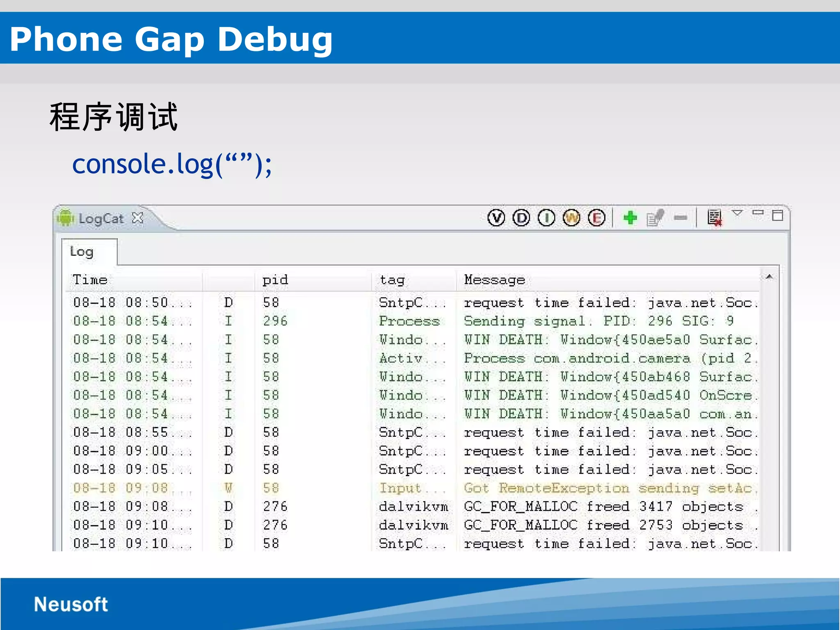Select the LogCat view tab
The height and width of the screenshot is (630, 840).
coord(101,219)
